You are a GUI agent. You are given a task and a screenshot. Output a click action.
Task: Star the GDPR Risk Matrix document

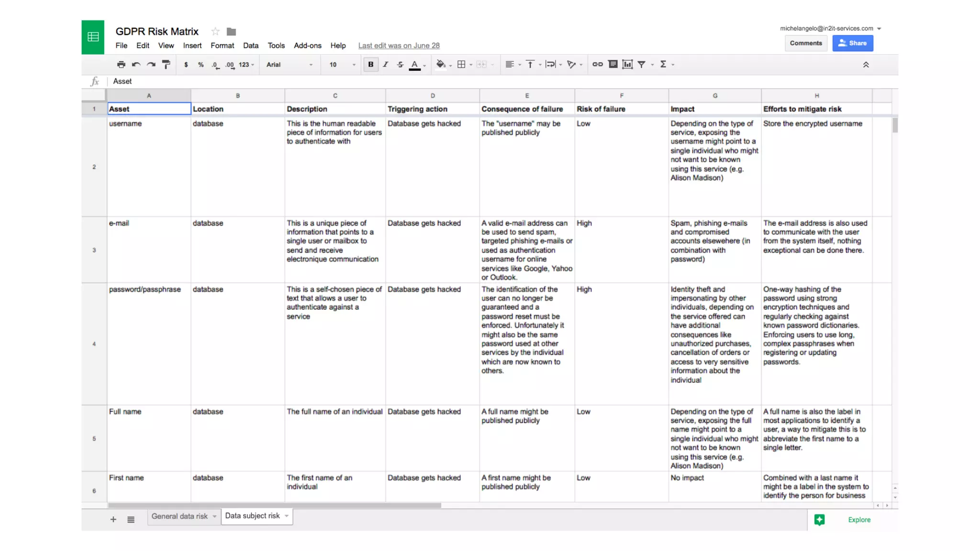(x=215, y=32)
